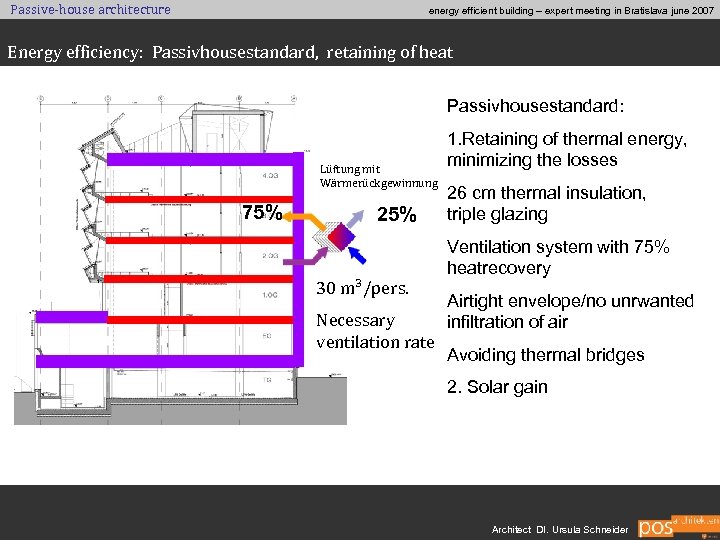Screen dimensions: 720x540
Task: Click the "30 m³/pers." value
Action: pos(362,288)
